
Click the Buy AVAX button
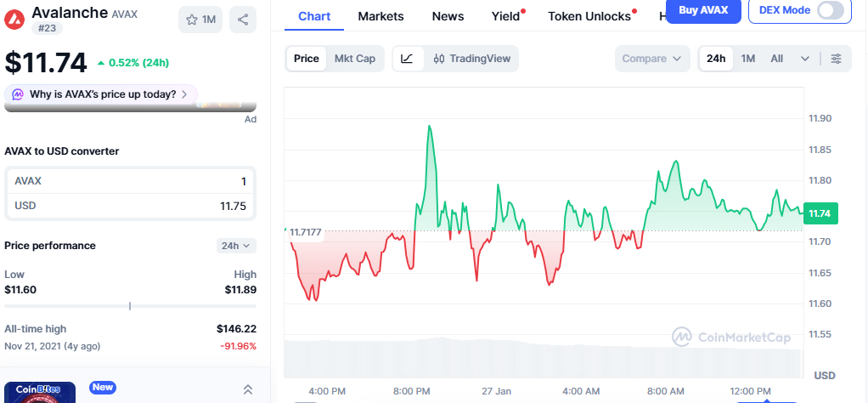702,10
